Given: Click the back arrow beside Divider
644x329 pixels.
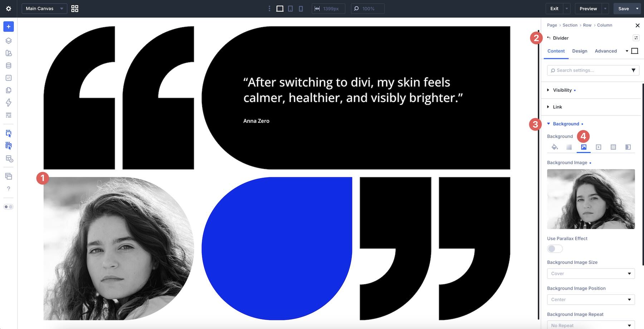Looking at the screenshot, I should click(549, 38).
